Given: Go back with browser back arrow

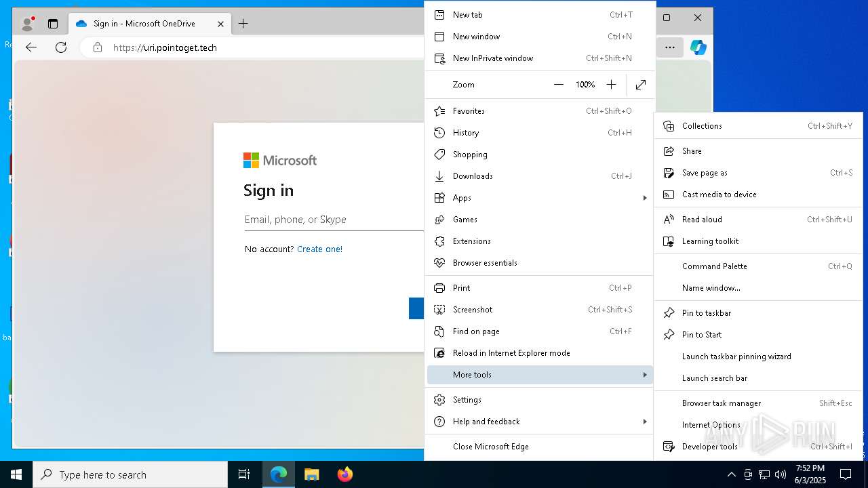Looking at the screenshot, I should [x=31, y=47].
